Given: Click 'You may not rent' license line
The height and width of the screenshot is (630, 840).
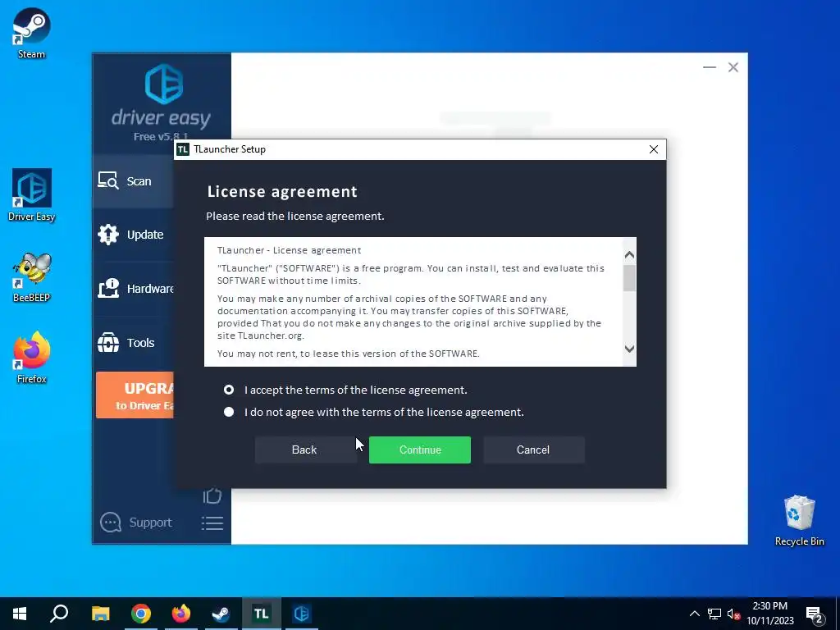Looking at the screenshot, I should click(348, 354).
